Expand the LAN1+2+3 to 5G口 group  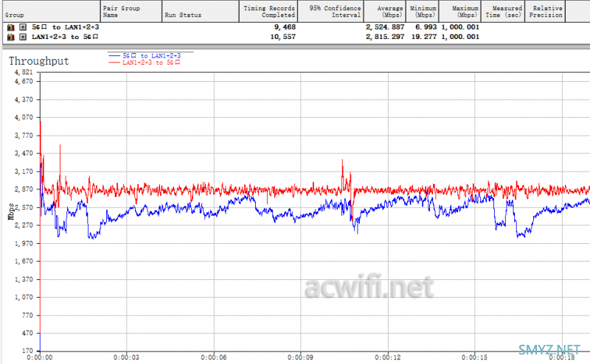pyautogui.click(x=22, y=37)
